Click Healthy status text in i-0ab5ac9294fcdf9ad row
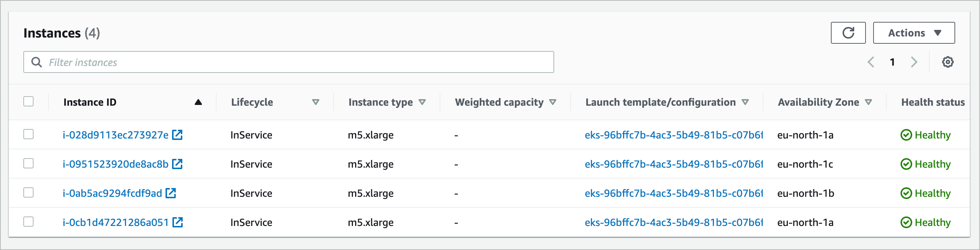 coord(933,194)
